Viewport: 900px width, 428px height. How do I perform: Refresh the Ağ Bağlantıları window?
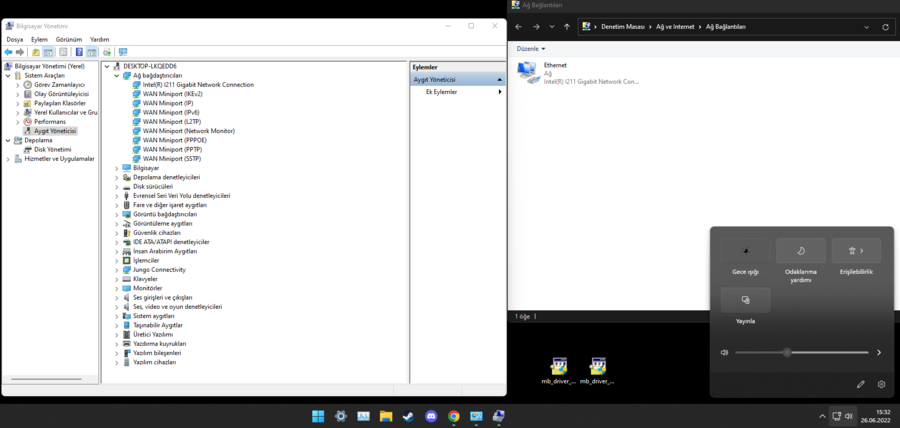(x=885, y=27)
